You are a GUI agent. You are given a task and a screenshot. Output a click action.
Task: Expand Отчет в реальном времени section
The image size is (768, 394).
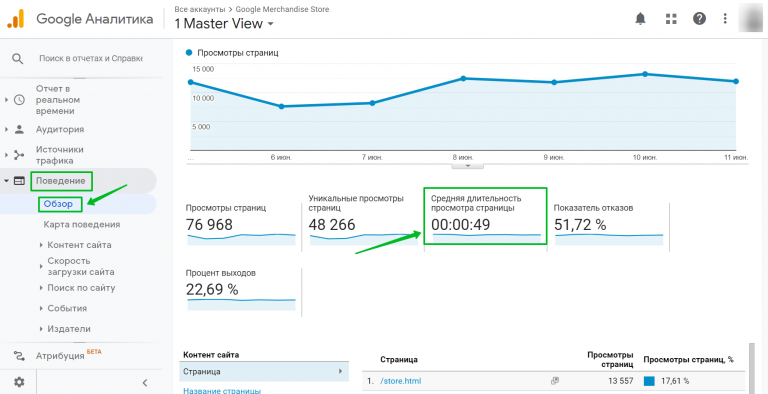(x=6, y=100)
